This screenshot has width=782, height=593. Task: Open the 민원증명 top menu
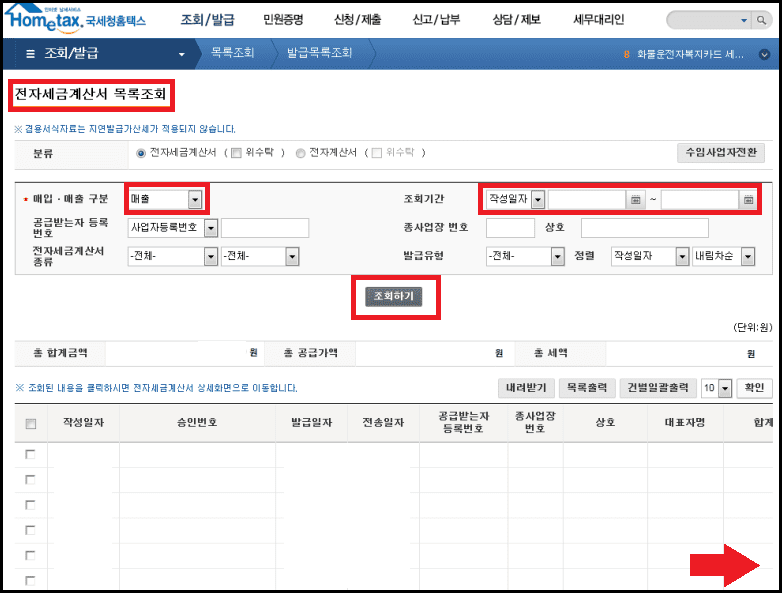click(x=283, y=20)
